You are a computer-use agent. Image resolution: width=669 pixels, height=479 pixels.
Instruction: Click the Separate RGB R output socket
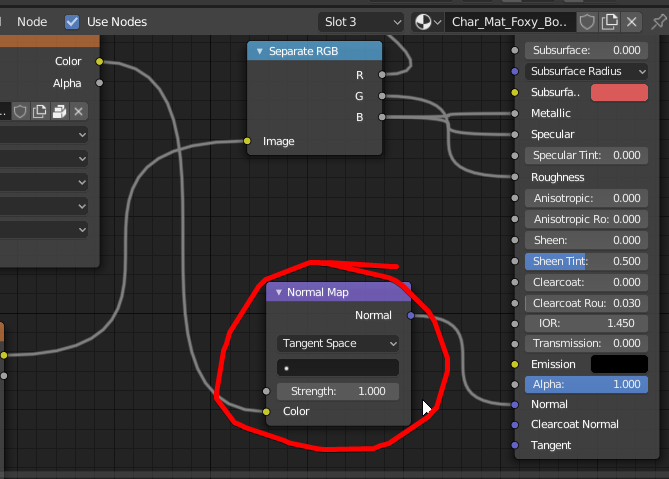pyautogui.click(x=382, y=75)
